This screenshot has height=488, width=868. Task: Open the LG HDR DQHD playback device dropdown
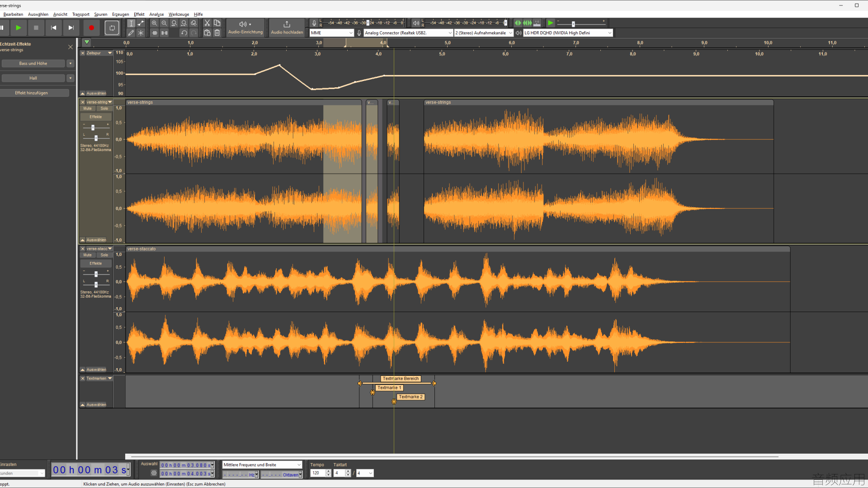coord(568,33)
